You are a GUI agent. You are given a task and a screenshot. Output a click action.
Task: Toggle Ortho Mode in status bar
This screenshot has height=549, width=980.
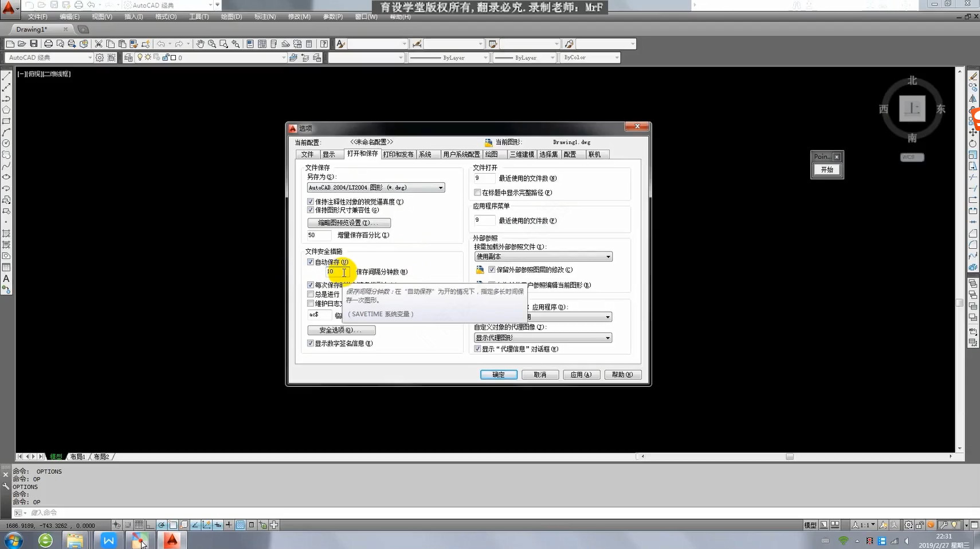coord(151,525)
